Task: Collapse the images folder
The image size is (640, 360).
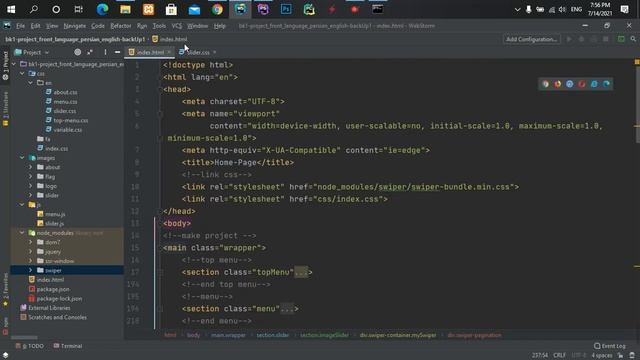Action: pos(22,158)
